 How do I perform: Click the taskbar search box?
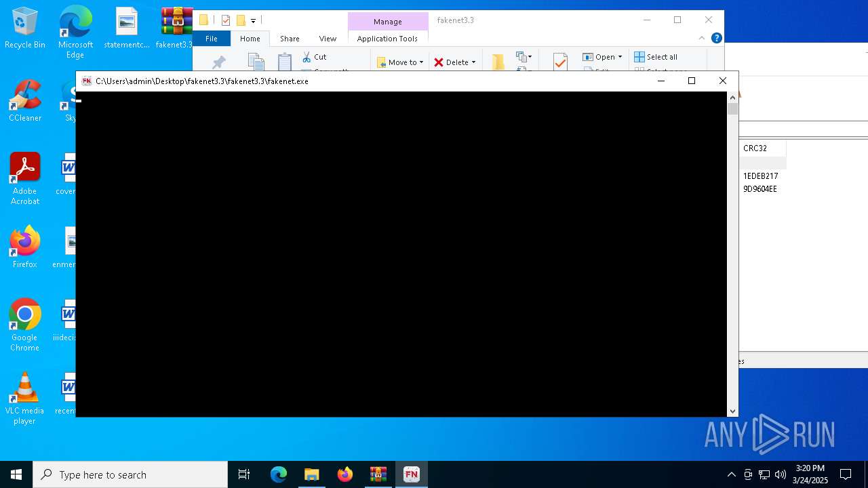[130, 474]
